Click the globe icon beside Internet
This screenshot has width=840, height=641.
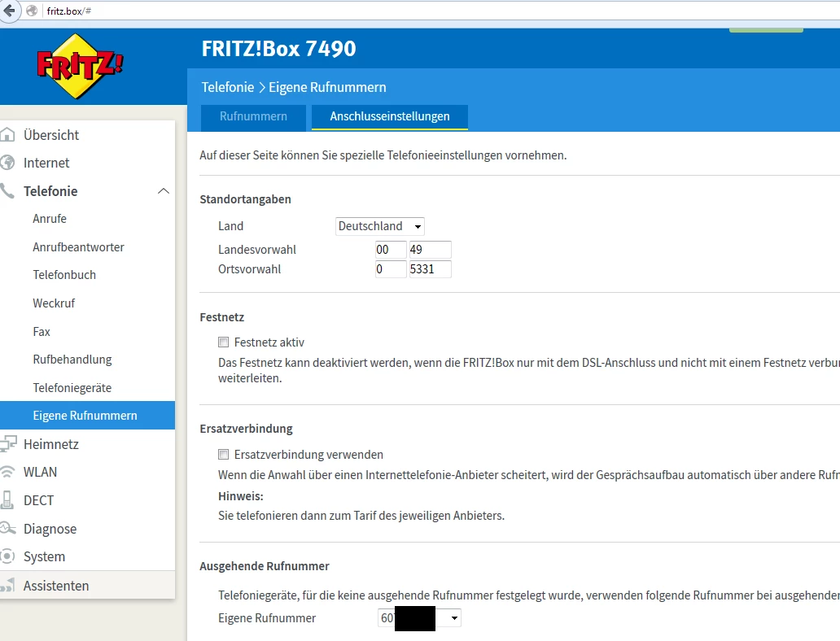pyautogui.click(x=7, y=163)
